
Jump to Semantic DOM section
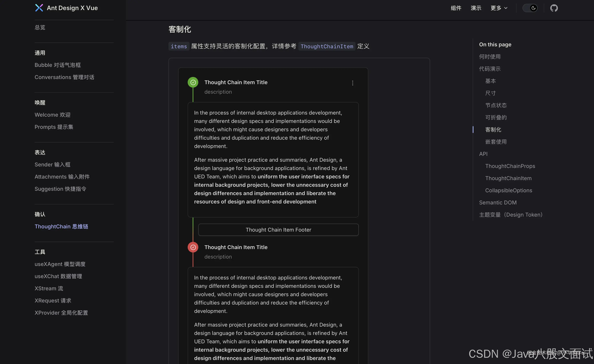(x=498, y=202)
